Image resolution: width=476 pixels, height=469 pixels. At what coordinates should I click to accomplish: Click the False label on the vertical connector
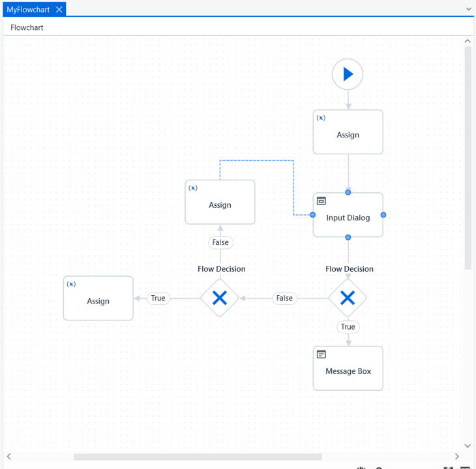click(220, 242)
